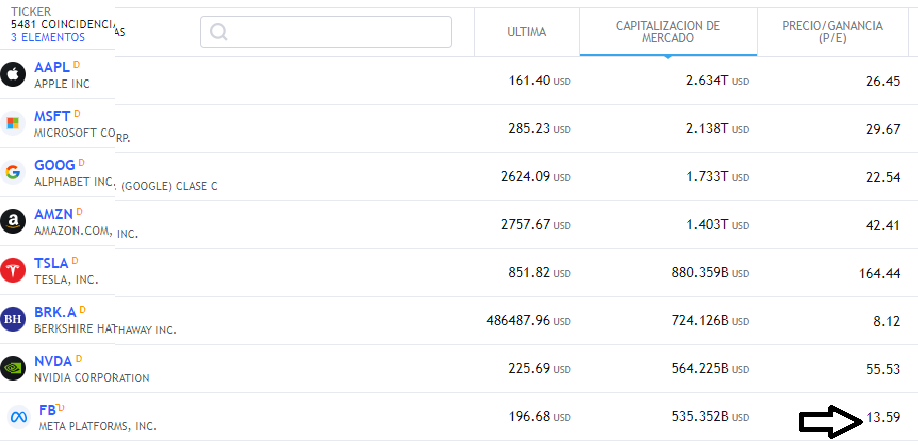Click the Berkshire Hathaway logo icon

(x=13, y=318)
